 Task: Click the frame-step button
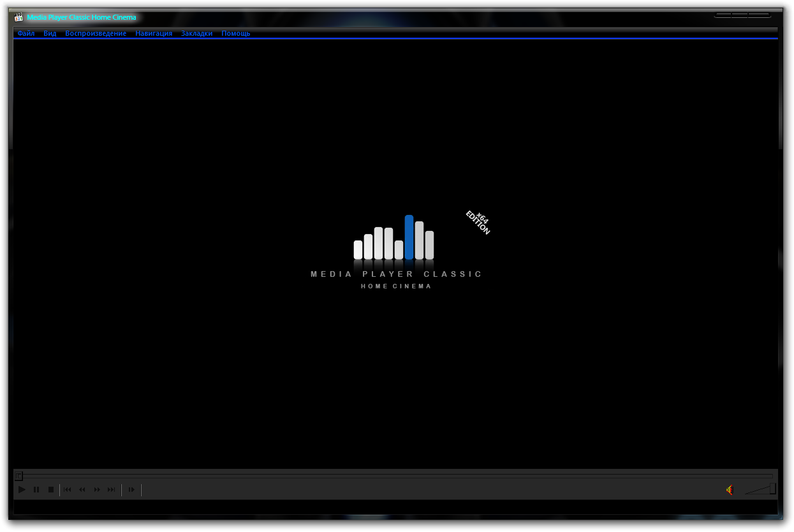coord(131,490)
